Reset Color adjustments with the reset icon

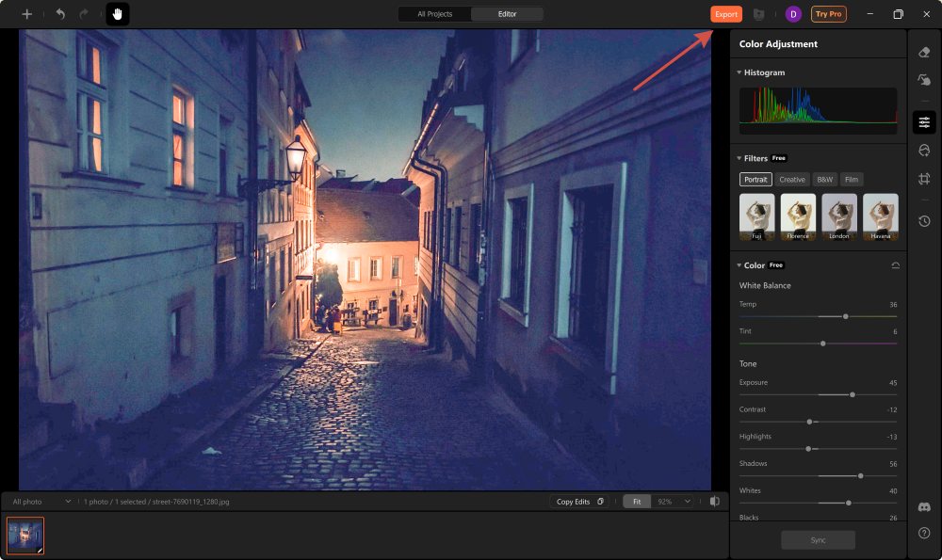tap(894, 265)
